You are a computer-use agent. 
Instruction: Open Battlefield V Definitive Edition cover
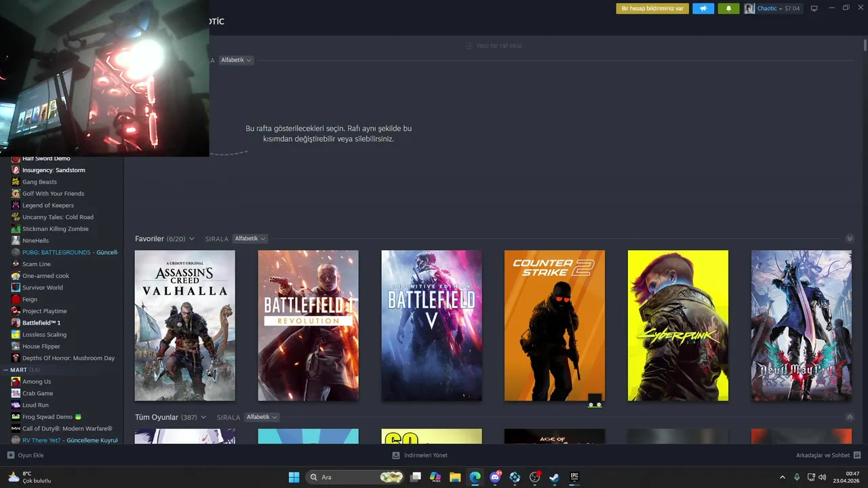(432, 325)
